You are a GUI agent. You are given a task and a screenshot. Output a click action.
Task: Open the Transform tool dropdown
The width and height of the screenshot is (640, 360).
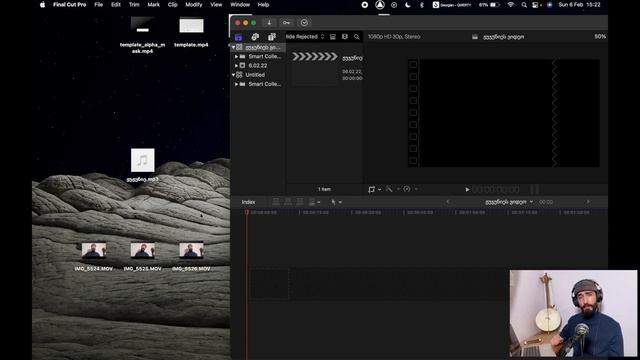tap(380, 189)
